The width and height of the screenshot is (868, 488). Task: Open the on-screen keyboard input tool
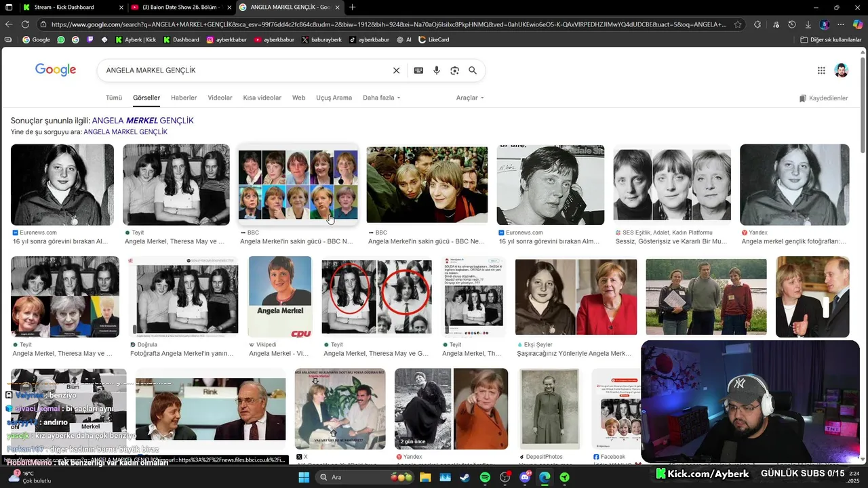[x=418, y=70]
